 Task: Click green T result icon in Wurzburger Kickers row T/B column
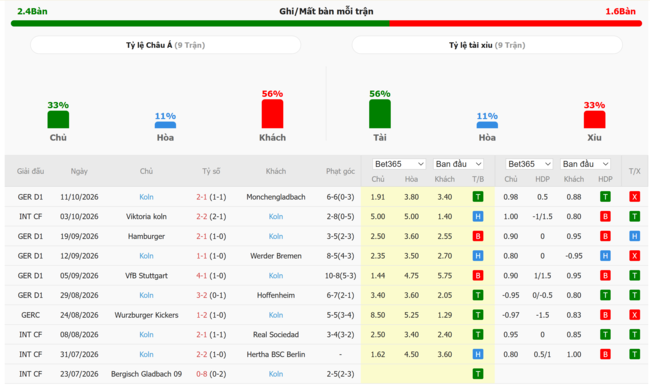tap(478, 315)
